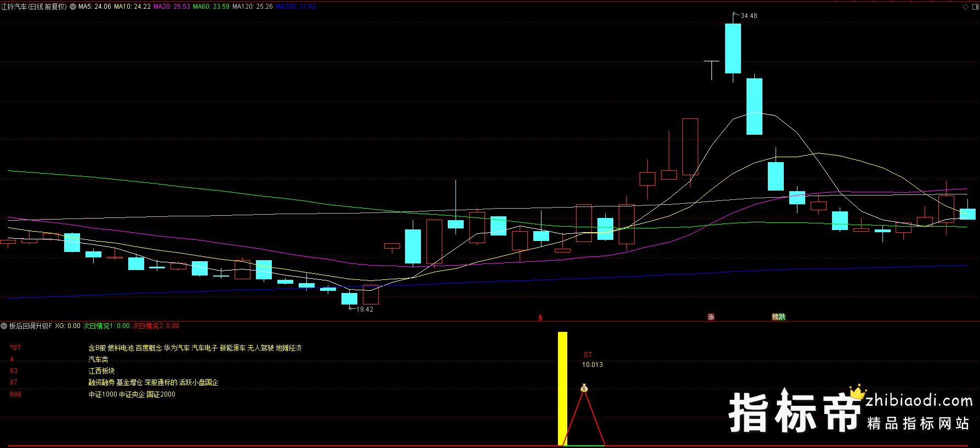Image resolution: width=980 pixels, height=448 pixels.
Task: Click the red ST label beside the yellow bar
Action: tap(588, 355)
